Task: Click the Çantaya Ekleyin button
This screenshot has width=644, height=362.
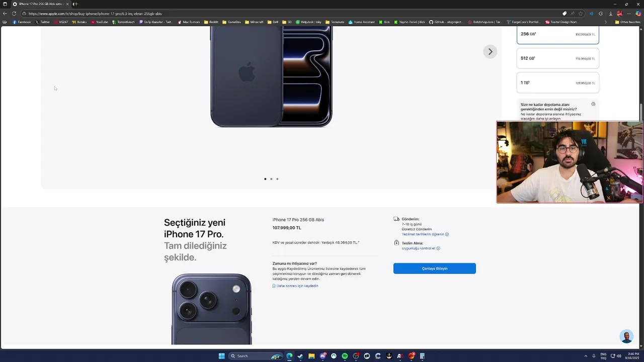Action: tap(435, 268)
